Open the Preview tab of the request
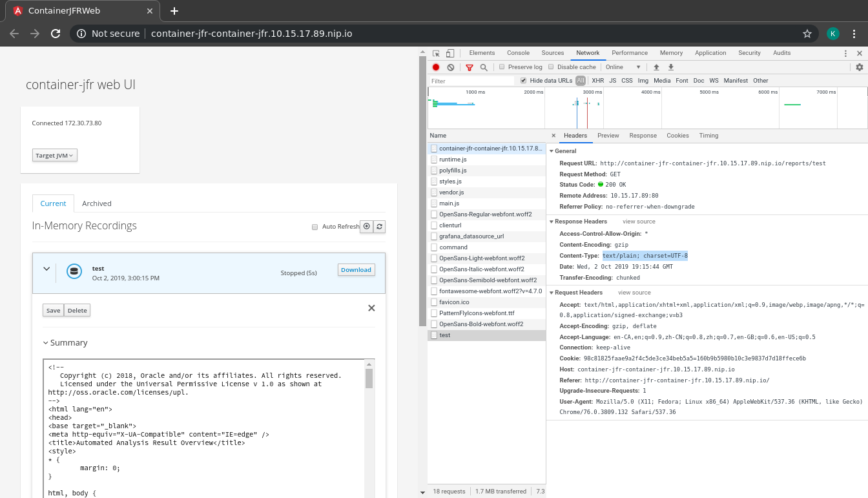868x498 pixels. pos(608,136)
